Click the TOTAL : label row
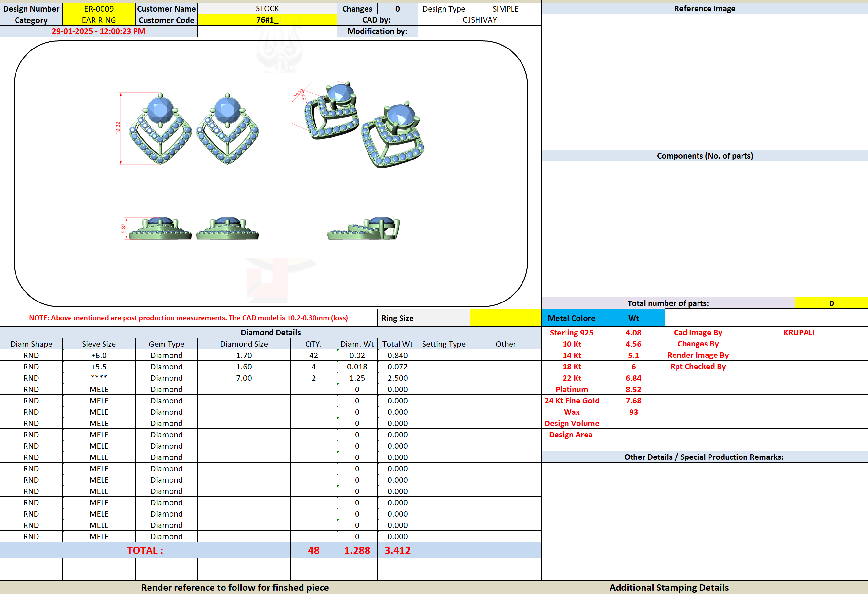This screenshot has width=868, height=594. point(145,550)
